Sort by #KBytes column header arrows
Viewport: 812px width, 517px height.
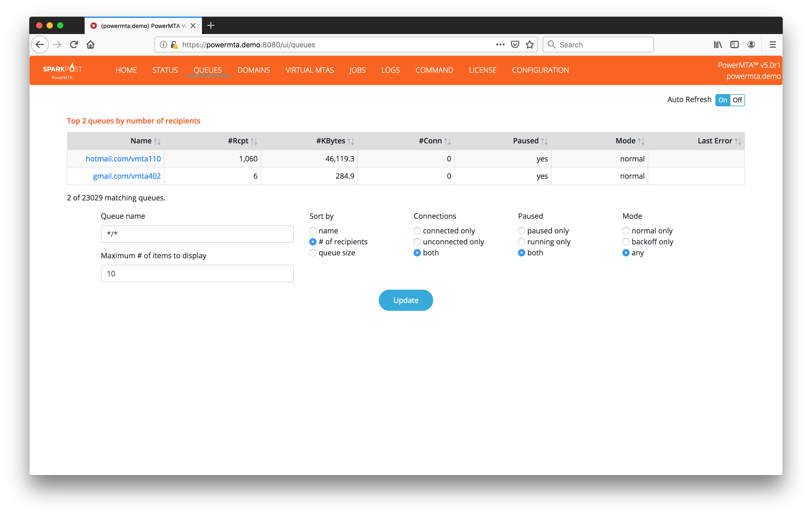[351, 141]
